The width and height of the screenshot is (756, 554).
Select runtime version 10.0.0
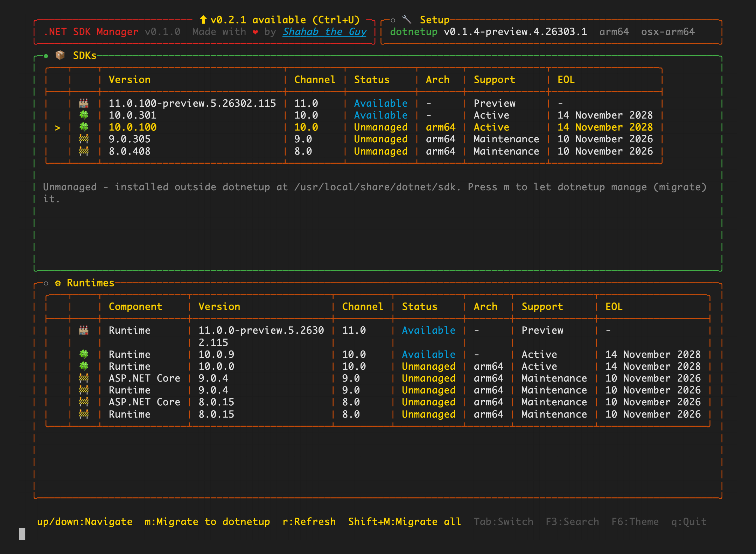click(216, 366)
